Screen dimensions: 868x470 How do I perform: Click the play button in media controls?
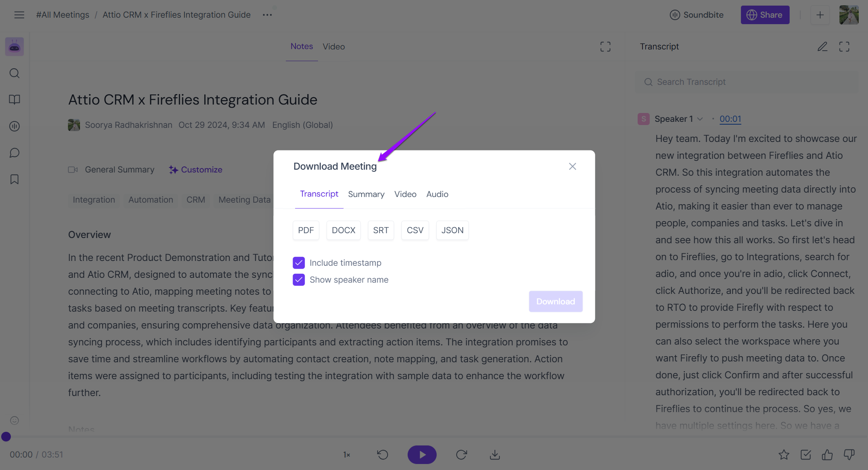(x=422, y=454)
